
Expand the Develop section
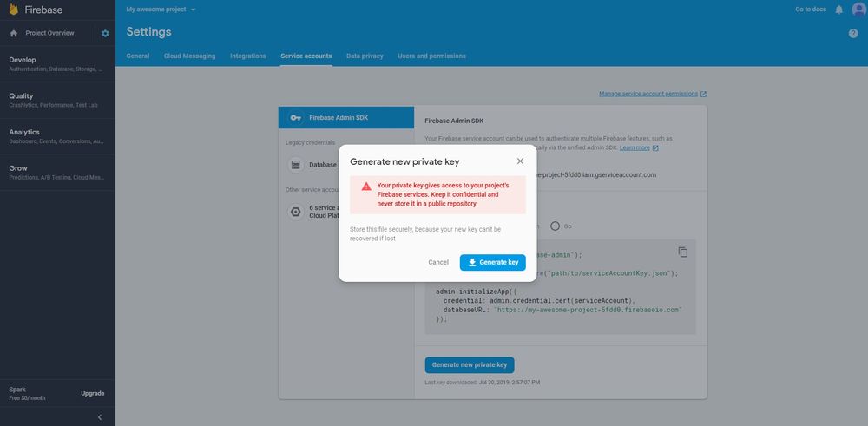point(57,64)
